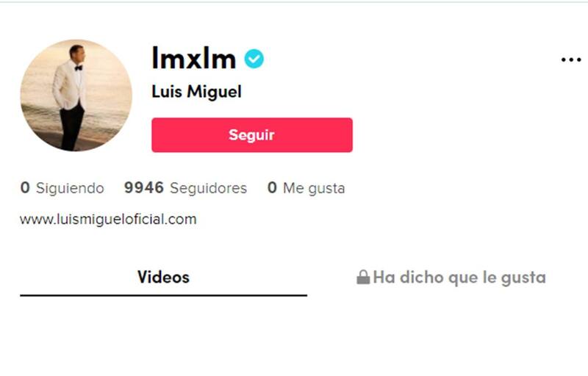588x376 pixels.
Task: Open the Seguidores followers label
Action: (x=209, y=188)
